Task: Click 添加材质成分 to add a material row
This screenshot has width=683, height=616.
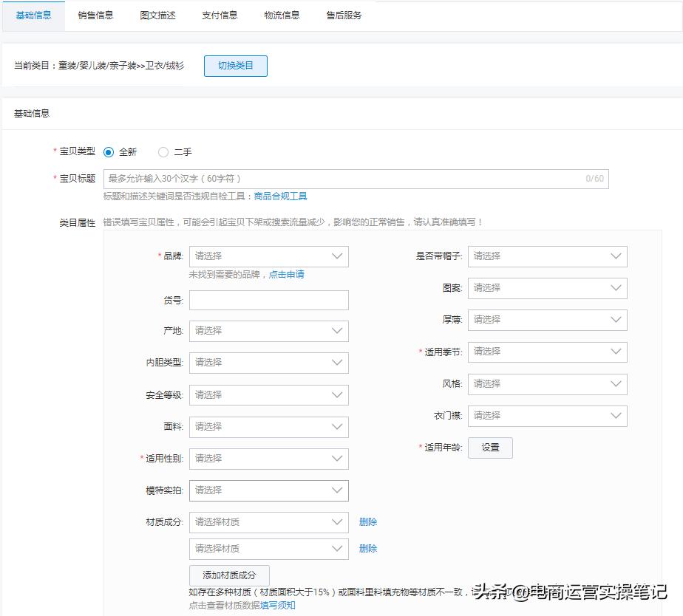Action: coord(229,574)
